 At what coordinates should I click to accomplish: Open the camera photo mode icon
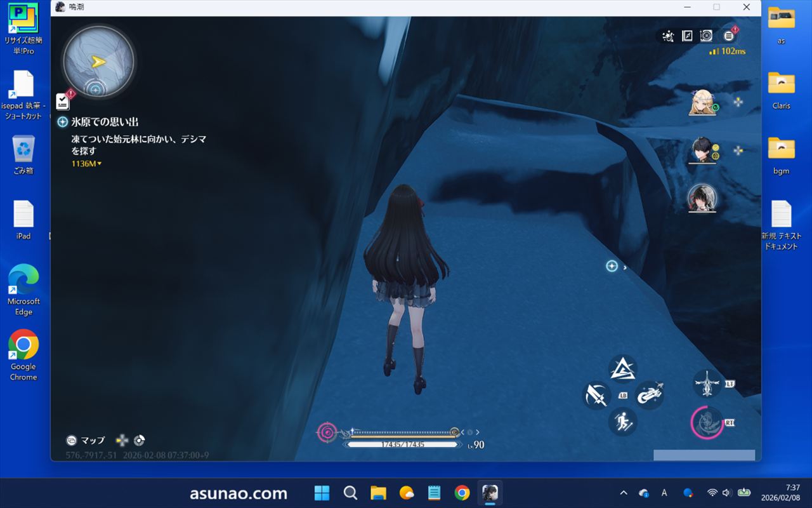pos(706,36)
